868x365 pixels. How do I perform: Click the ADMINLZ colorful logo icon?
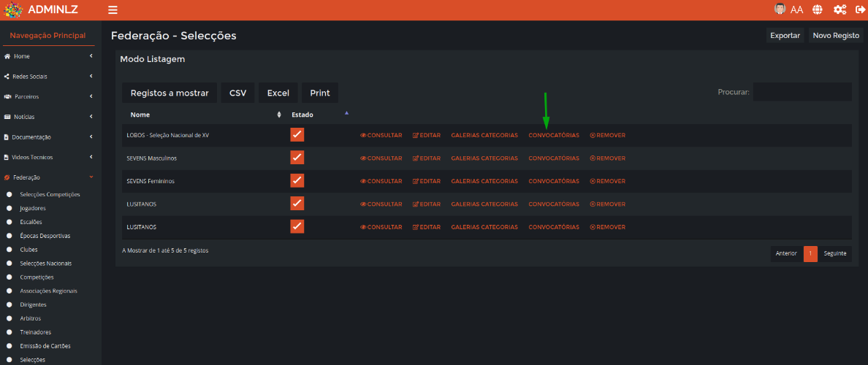13,9
